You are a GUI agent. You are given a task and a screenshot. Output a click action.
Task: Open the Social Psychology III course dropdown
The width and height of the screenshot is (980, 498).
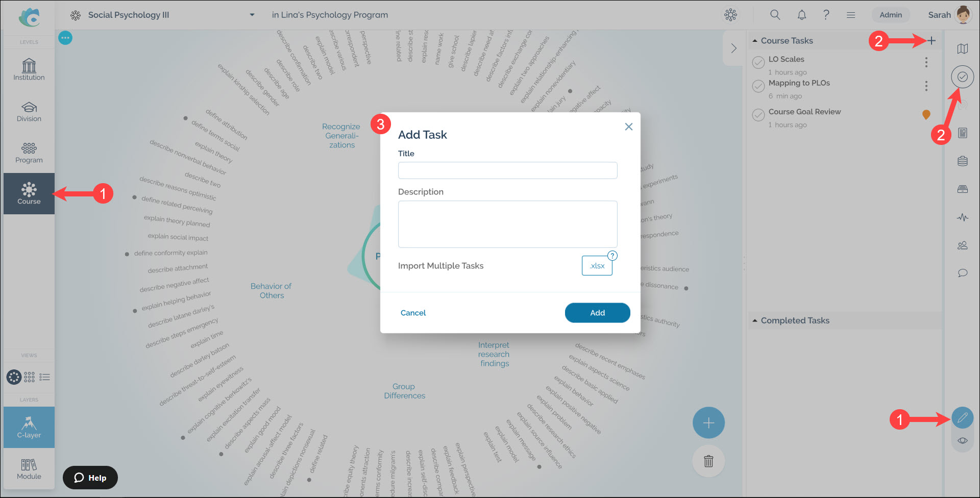(x=252, y=15)
